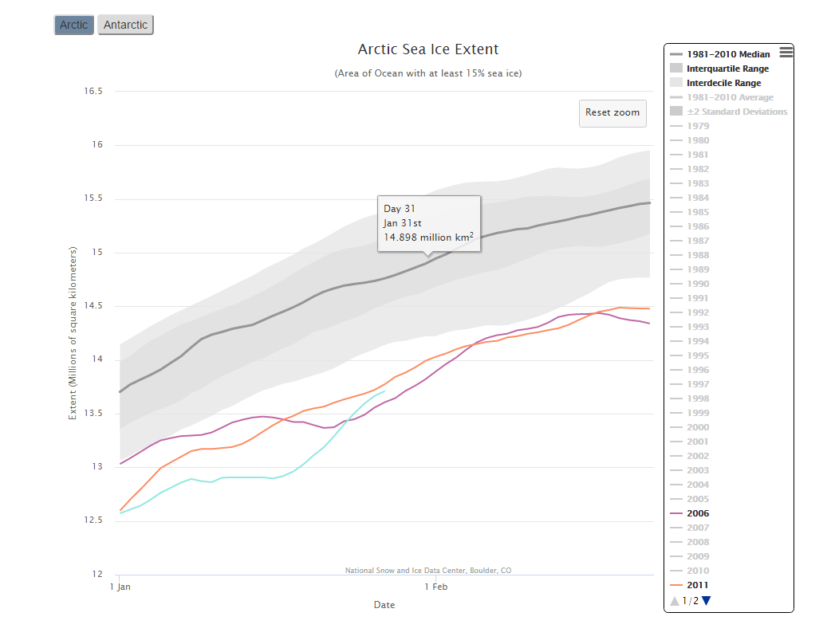Click the Jan 31st data tooltip
Image resolution: width=827 pixels, height=644 pixels.
point(429,222)
